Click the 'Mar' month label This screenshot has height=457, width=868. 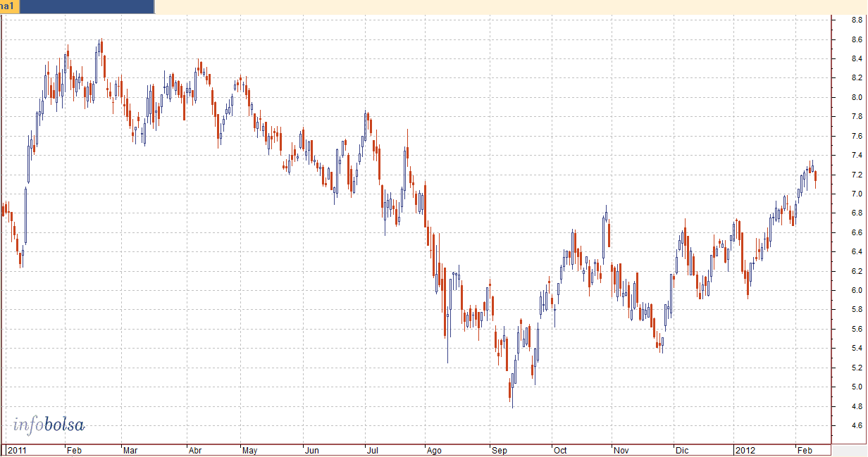[x=130, y=449]
